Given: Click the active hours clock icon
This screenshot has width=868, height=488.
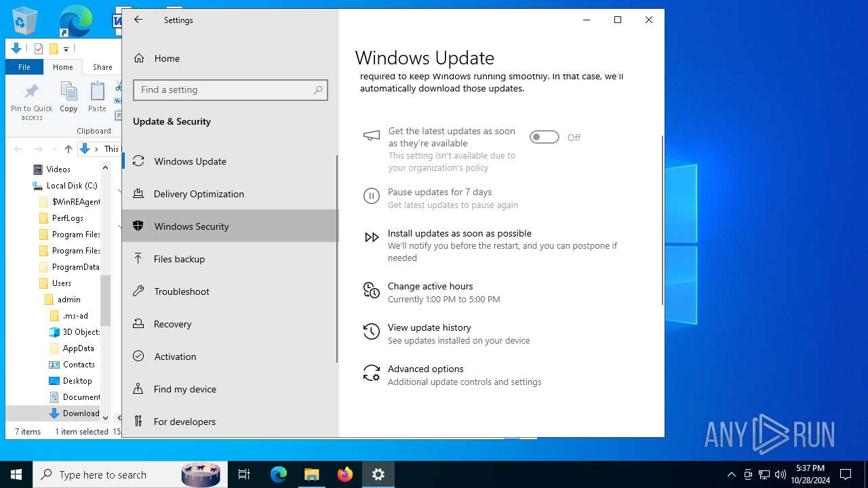Looking at the screenshot, I should [x=371, y=290].
